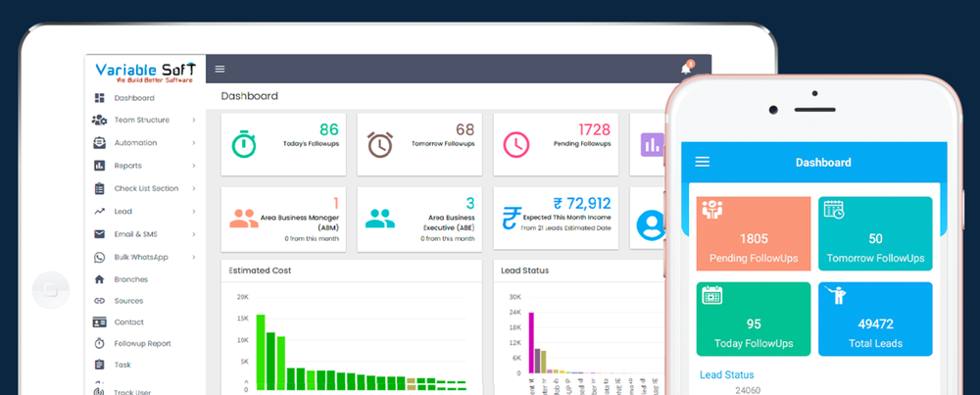Open notifications bell in tablet header
The width and height of the screenshot is (980, 395).
pos(686,69)
